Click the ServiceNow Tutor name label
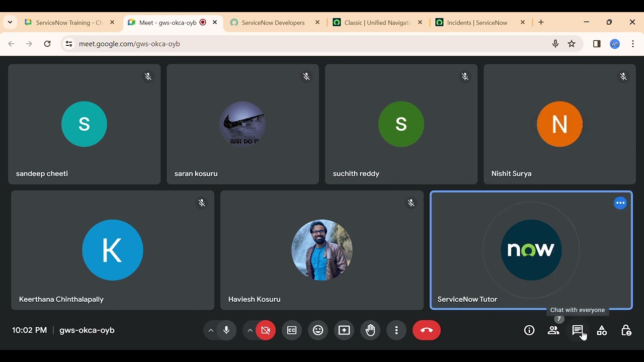 [467, 299]
